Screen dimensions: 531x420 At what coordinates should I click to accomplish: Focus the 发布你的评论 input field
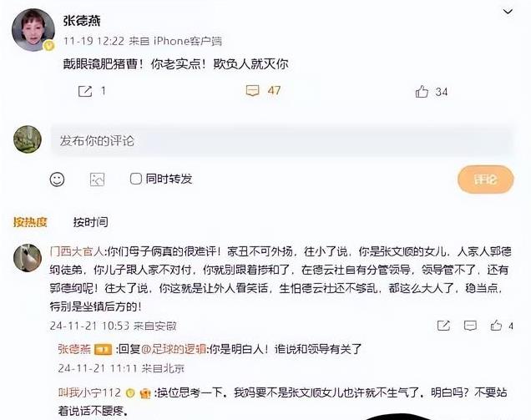coord(281,140)
